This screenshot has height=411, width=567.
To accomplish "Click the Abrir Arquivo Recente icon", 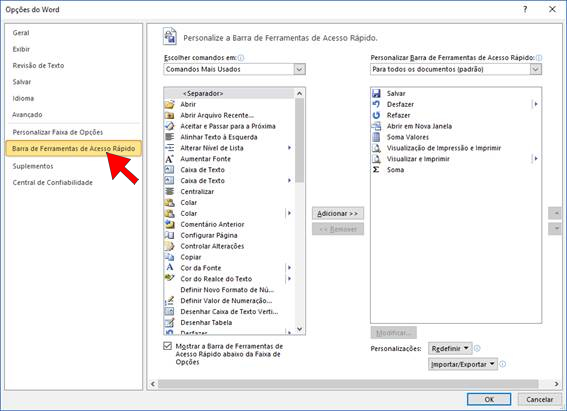I will [169, 115].
